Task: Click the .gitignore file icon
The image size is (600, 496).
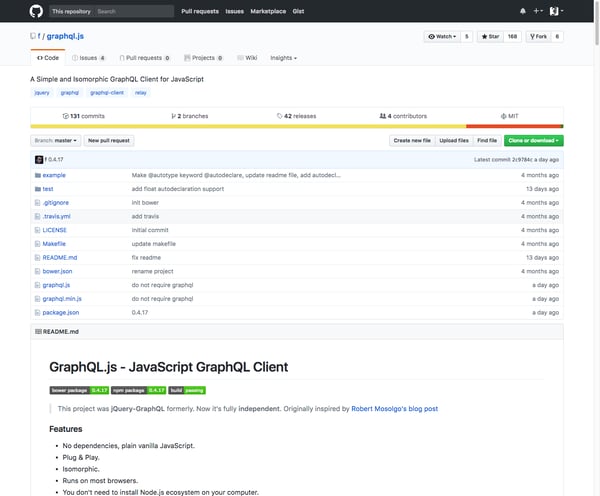Action: [x=38, y=203]
